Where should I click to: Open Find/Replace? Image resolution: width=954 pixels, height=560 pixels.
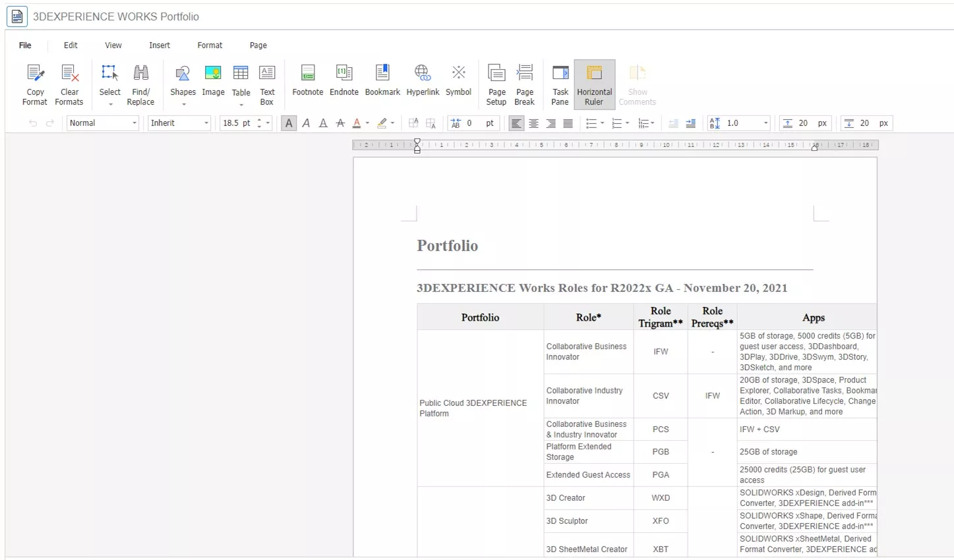pyautogui.click(x=140, y=84)
